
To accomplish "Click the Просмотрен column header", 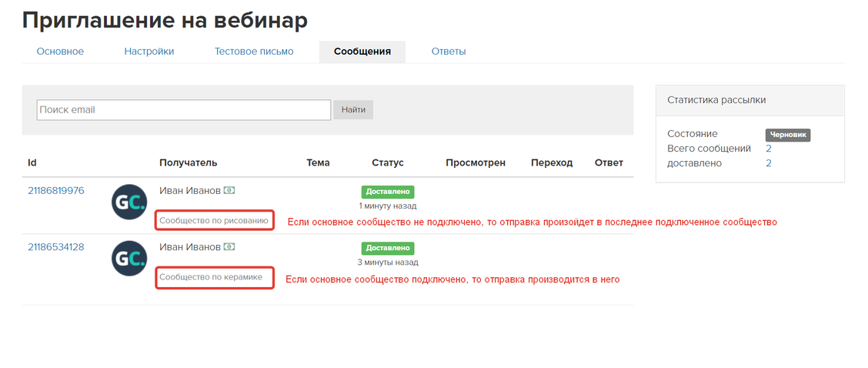I will [476, 163].
